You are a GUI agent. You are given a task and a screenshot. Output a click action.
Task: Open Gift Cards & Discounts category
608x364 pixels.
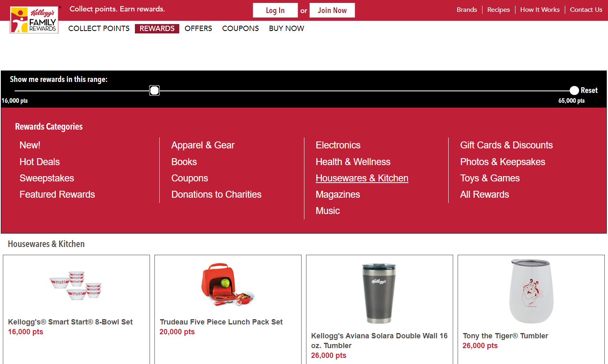coord(507,145)
